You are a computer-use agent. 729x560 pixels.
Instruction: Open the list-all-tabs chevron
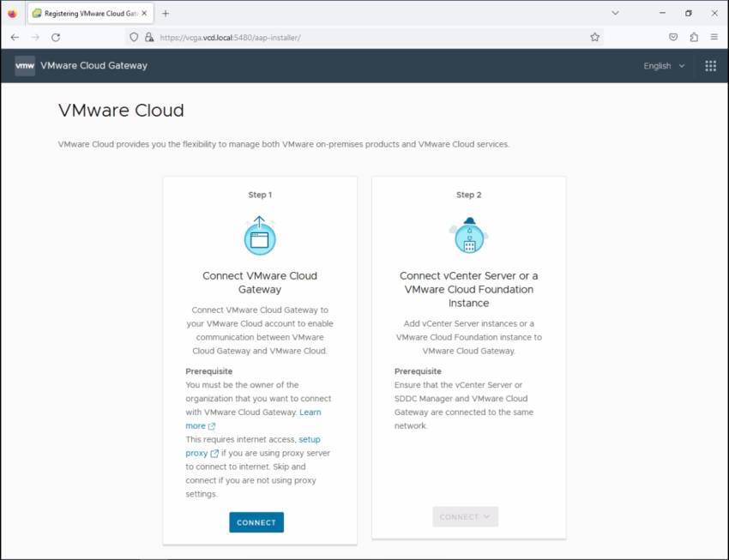[x=615, y=13]
